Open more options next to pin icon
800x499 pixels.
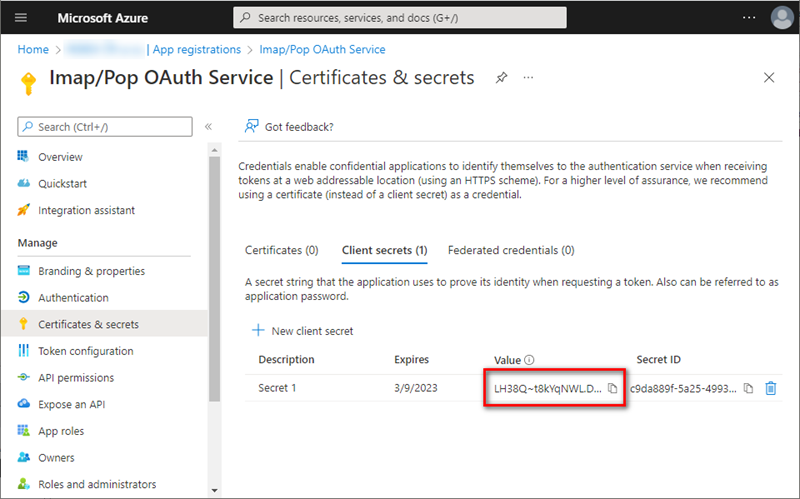528,78
